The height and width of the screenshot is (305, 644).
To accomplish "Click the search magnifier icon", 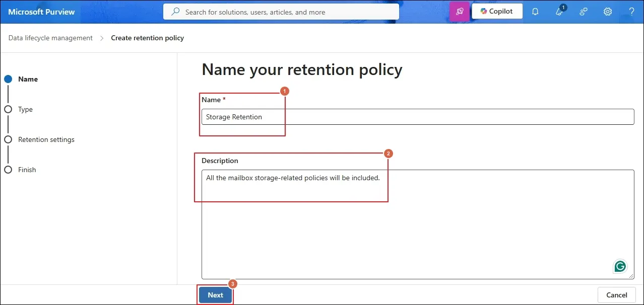I will [175, 12].
